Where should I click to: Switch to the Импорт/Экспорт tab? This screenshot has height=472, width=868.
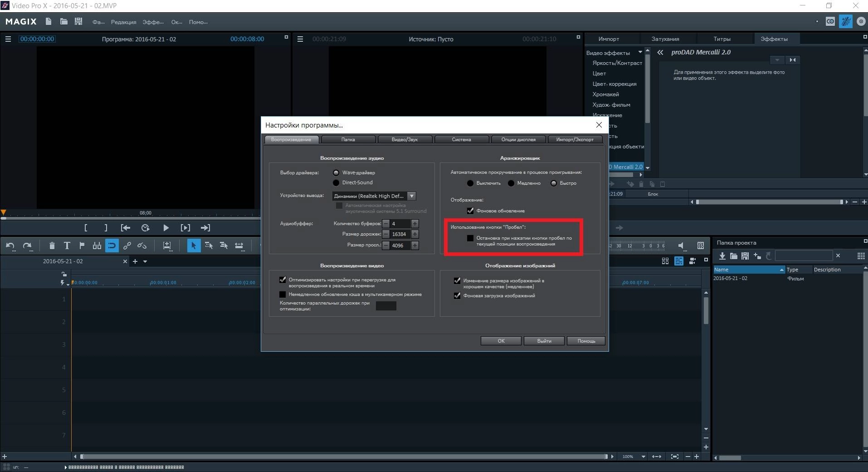coord(575,139)
